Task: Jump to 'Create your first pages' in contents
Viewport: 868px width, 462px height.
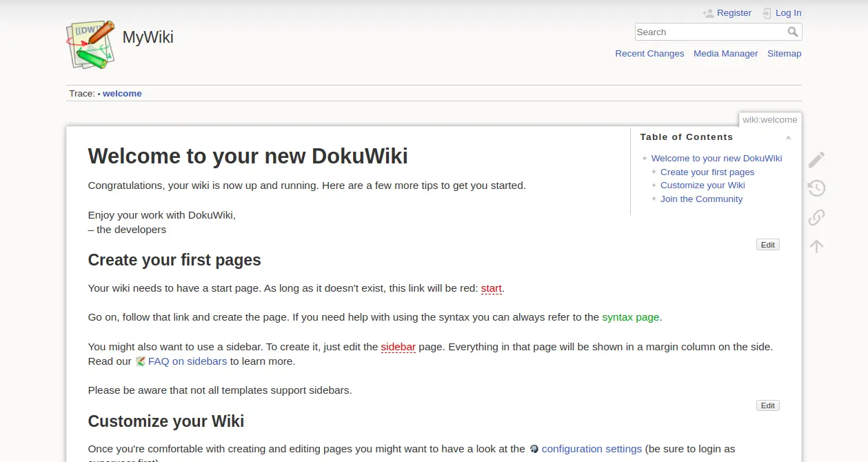Action: [x=707, y=172]
